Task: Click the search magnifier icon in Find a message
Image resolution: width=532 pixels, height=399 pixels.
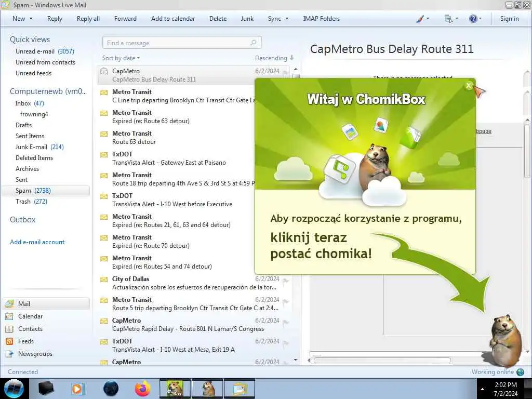Action: [x=254, y=43]
